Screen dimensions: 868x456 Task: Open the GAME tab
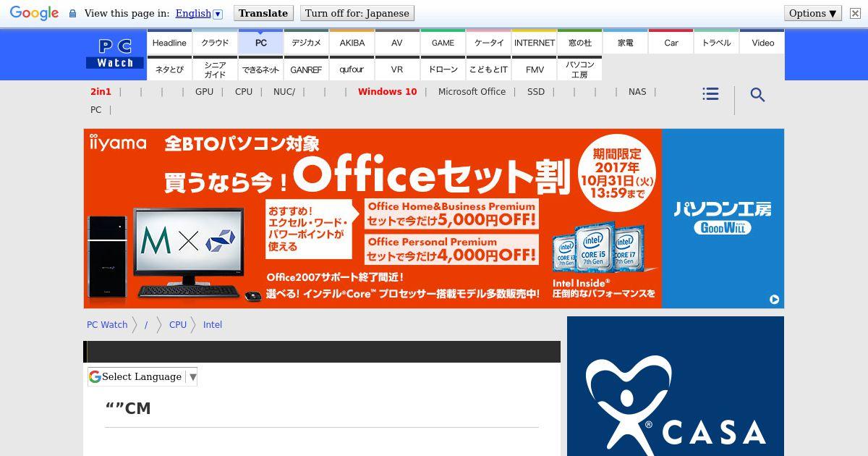[x=443, y=42]
